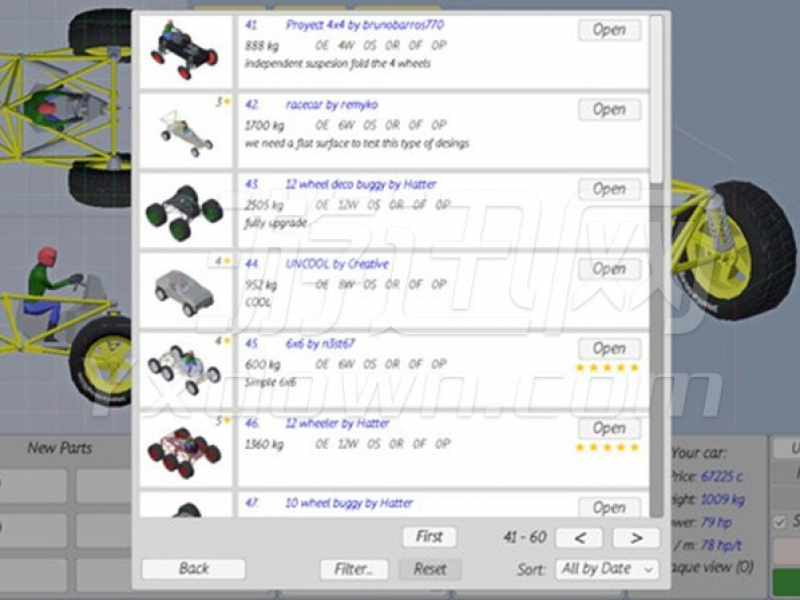Open the racecar by remyko entry
The image size is (800, 600).
point(609,110)
